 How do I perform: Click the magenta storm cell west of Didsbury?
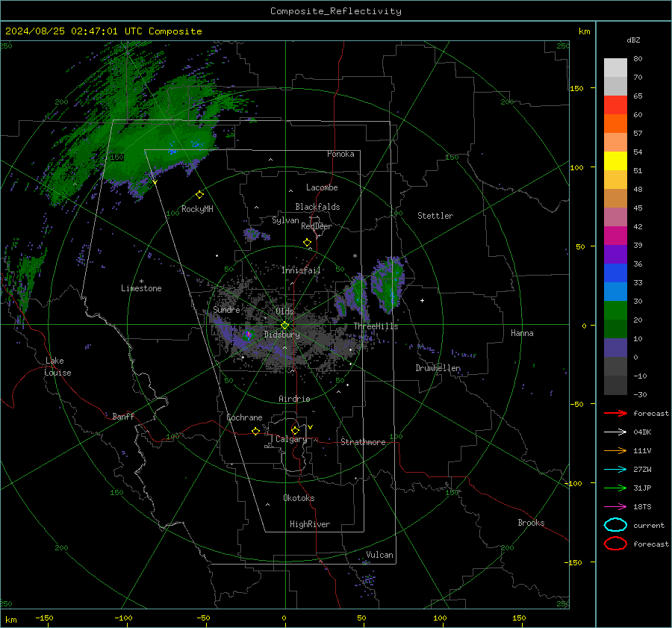[x=248, y=335]
